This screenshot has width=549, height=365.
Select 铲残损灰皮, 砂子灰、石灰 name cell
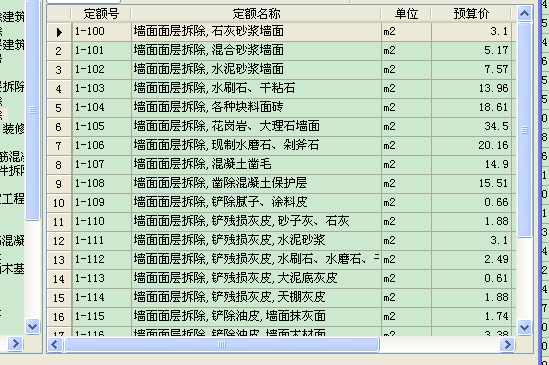pos(257,221)
